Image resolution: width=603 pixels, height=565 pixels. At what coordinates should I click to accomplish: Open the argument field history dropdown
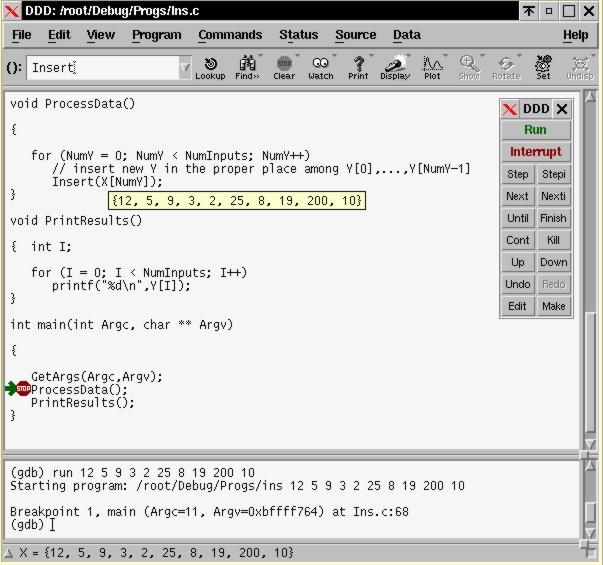185,68
